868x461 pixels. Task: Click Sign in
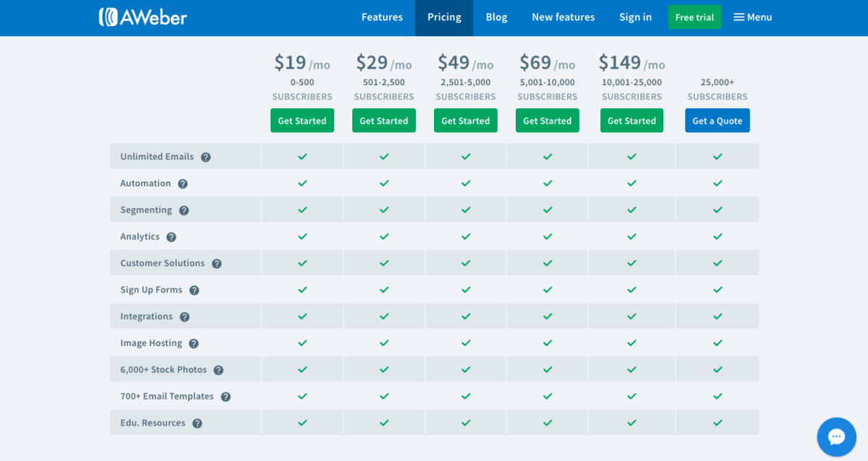[635, 17]
